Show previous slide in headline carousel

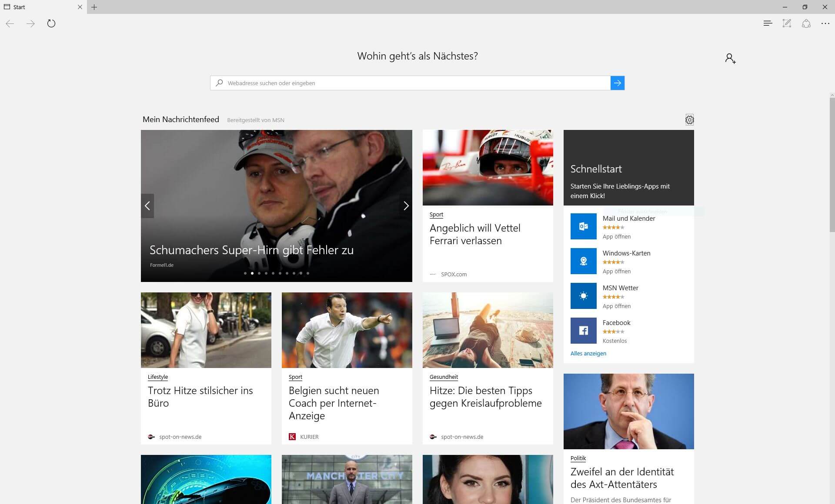click(147, 206)
